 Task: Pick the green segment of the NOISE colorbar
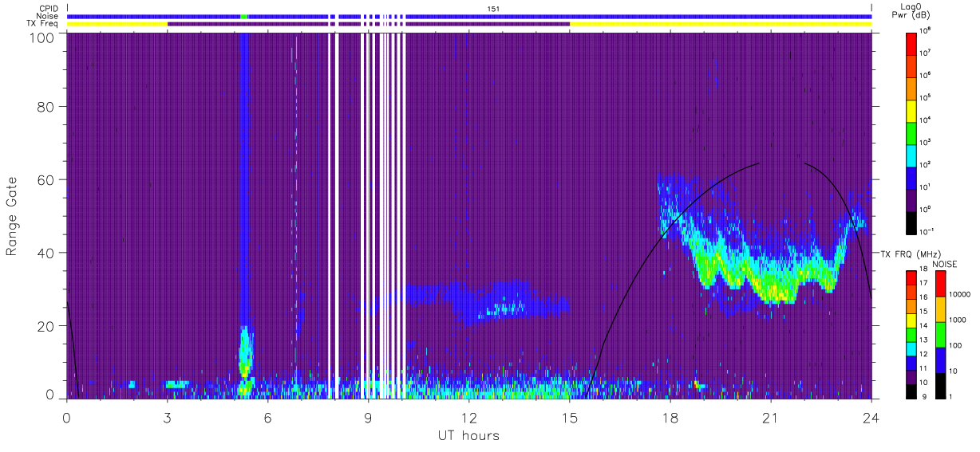(940, 334)
